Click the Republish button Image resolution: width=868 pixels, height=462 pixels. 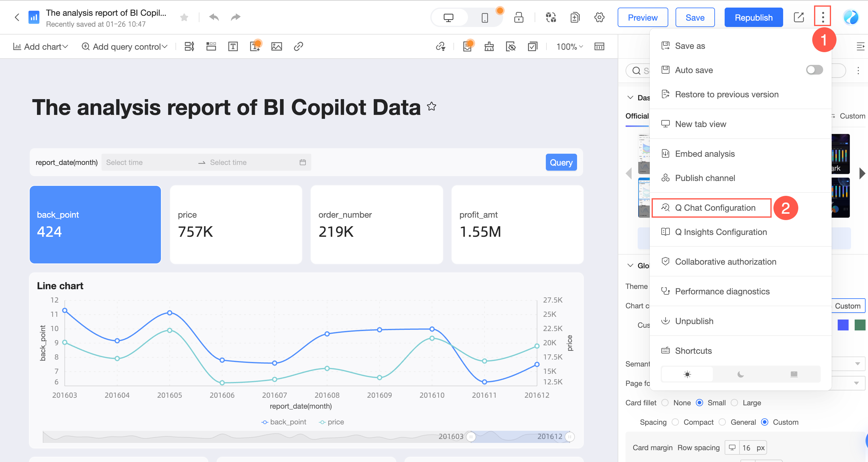[x=753, y=18]
